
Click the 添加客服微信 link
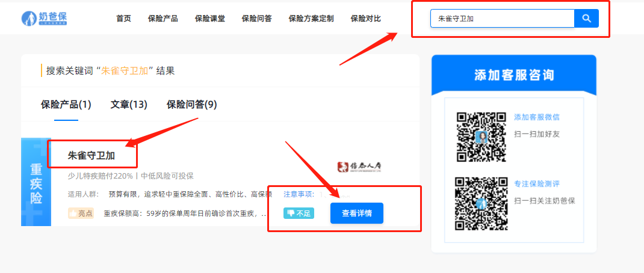[537, 117]
